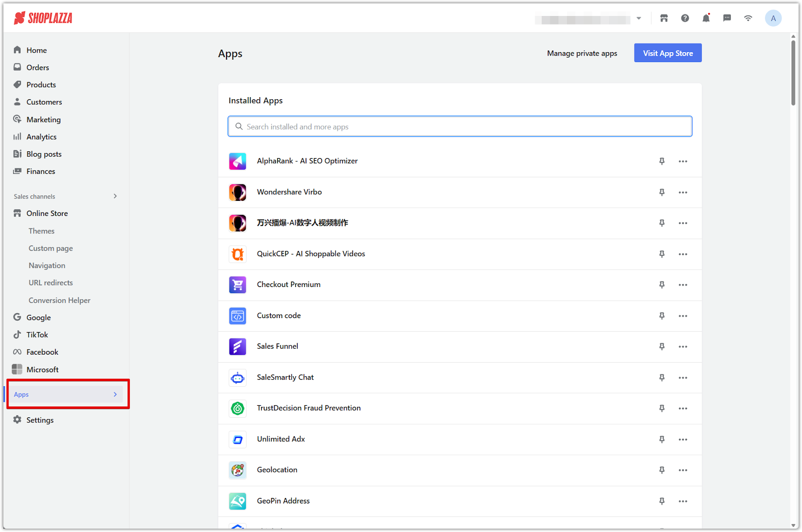Pin the AlphaRank - AI SEO Optimizer app
This screenshot has height=532, width=802.
tap(662, 161)
